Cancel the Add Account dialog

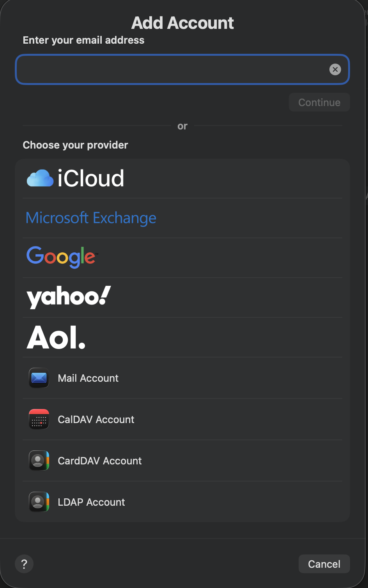coord(324,563)
